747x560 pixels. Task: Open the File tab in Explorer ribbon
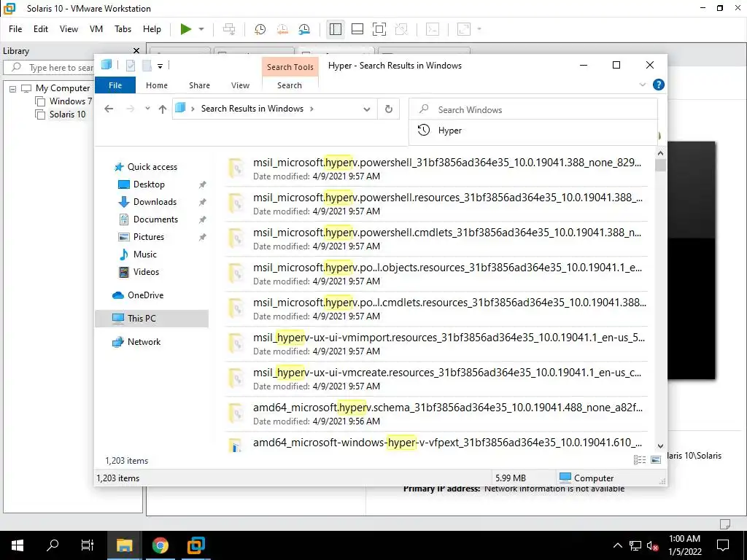pyautogui.click(x=115, y=85)
